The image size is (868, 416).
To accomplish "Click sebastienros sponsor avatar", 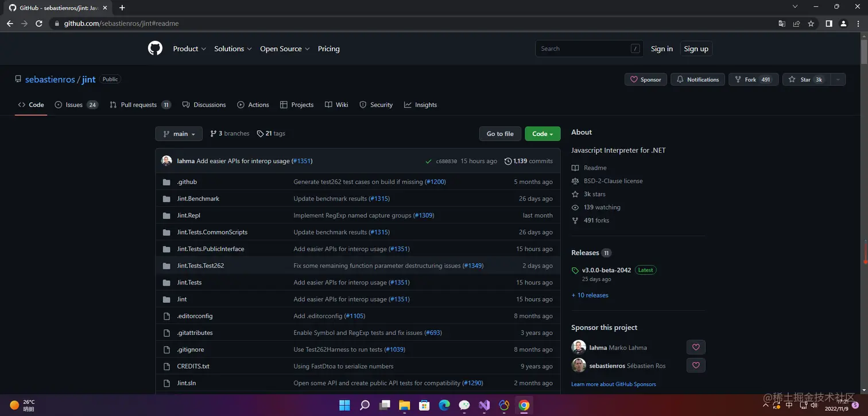I will pos(579,365).
